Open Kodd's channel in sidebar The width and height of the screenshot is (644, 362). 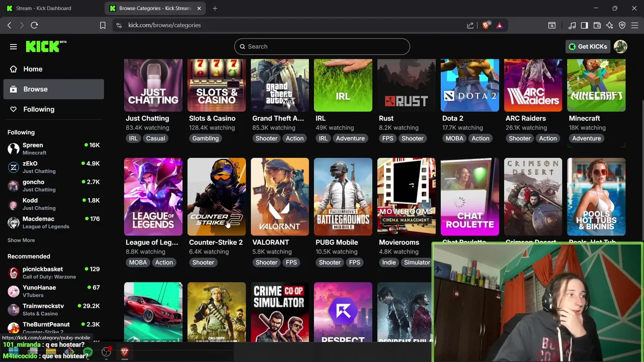53,204
